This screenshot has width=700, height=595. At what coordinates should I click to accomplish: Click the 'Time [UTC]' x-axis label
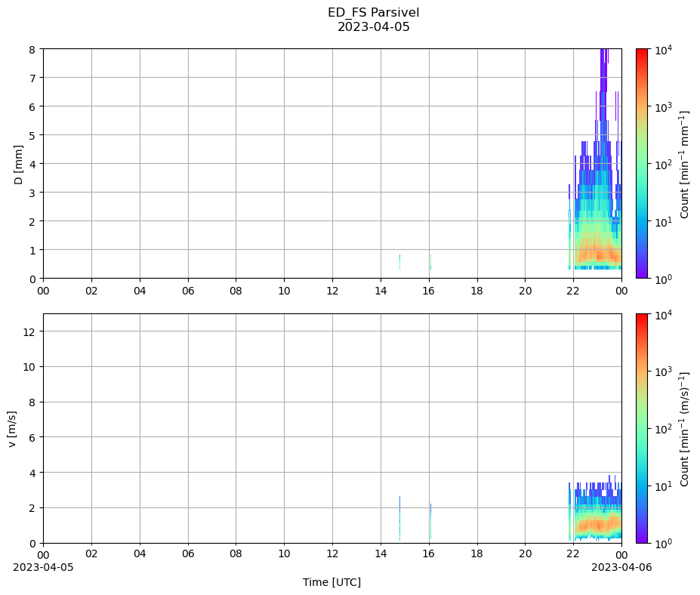(331, 582)
